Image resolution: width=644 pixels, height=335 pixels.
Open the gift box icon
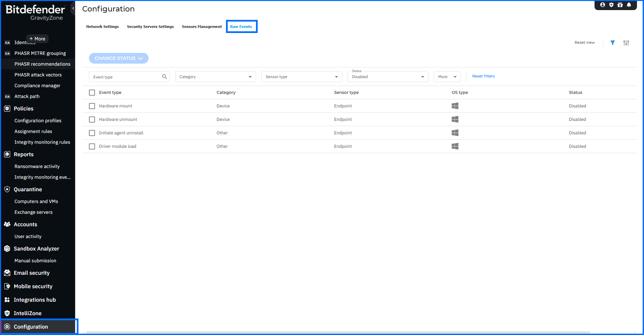[x=620, y=5]
